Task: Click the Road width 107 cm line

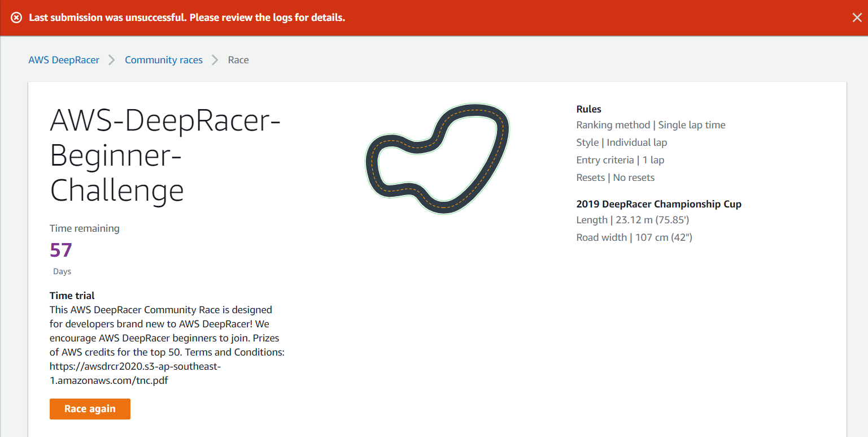Action: 634,237
